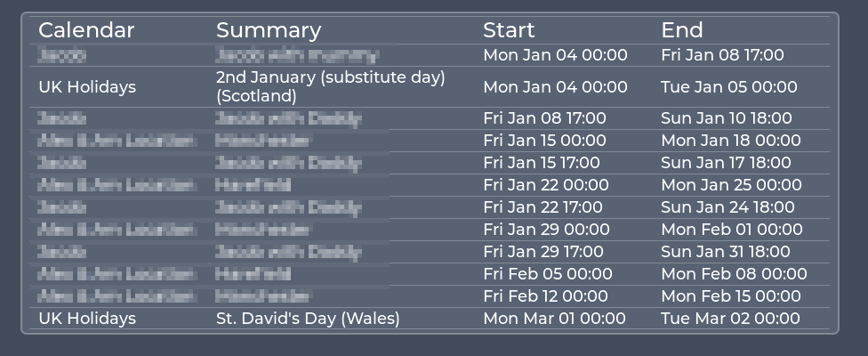Click end time Tue Jan 05 00:00
Image resolution: width=868 pixels, height=356 pixels.
(729, 87)
